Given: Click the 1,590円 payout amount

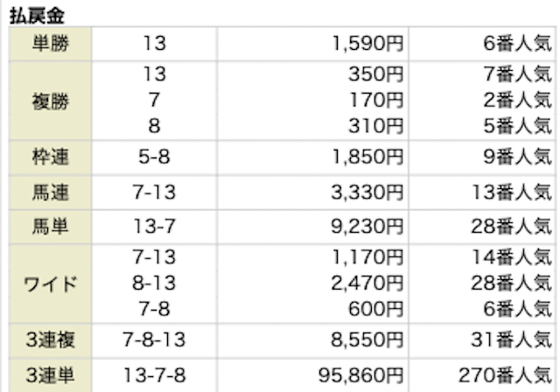Looking at the screenshot, I should coord(367,44).
